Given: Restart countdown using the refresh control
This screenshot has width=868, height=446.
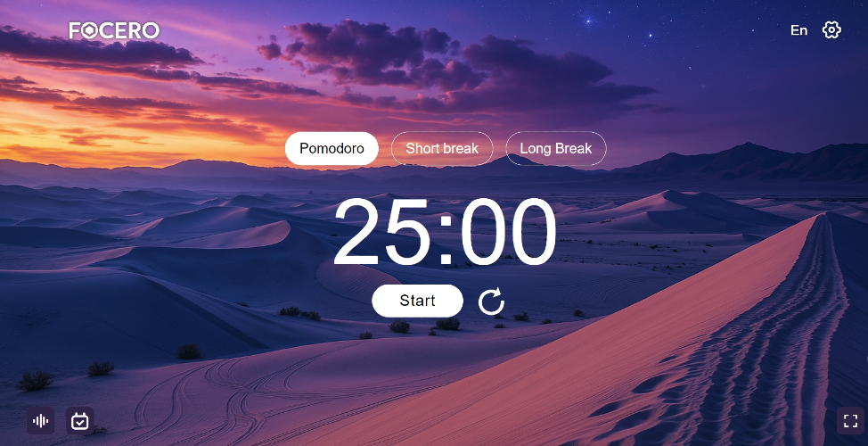Looking at the screenshot, I should click(x=491, y=301).
